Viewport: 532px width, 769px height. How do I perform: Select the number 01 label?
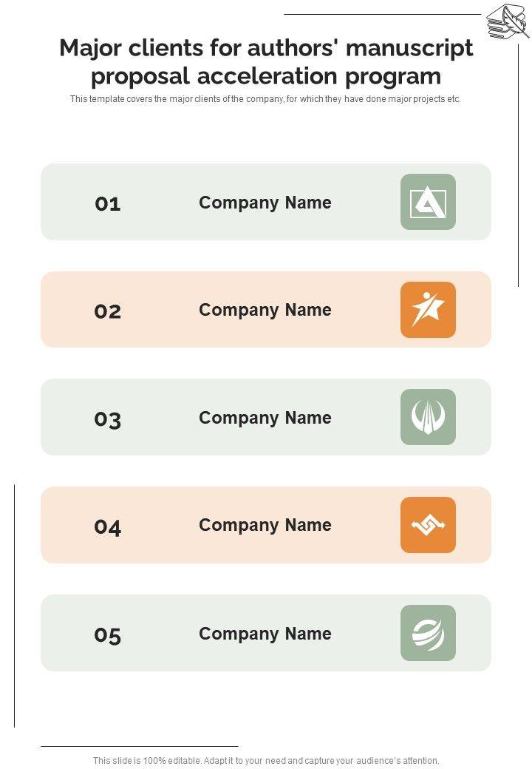pos(107,203)
